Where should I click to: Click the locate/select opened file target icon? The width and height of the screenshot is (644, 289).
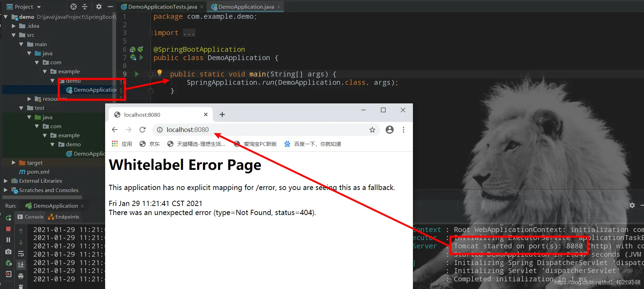74,7
